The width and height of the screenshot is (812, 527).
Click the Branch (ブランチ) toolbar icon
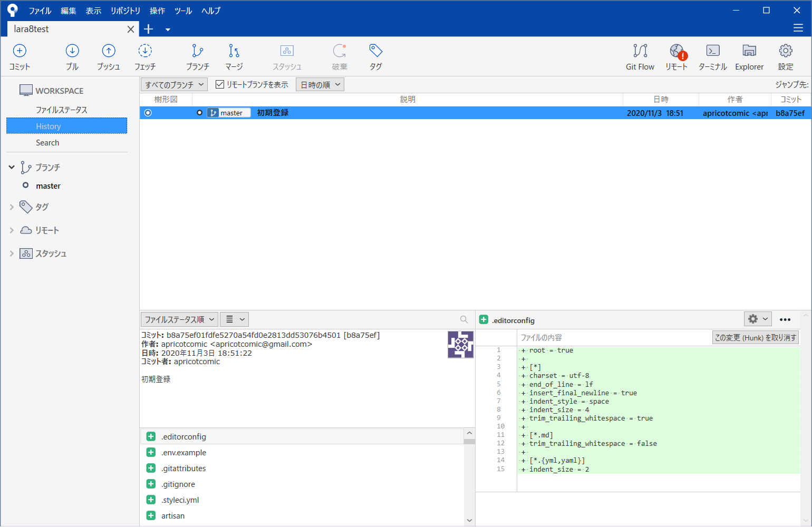tap(197, 51)
